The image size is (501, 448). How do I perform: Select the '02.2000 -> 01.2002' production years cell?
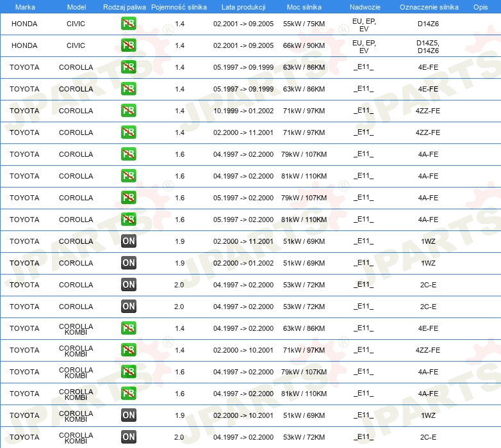tap(243, 263)
